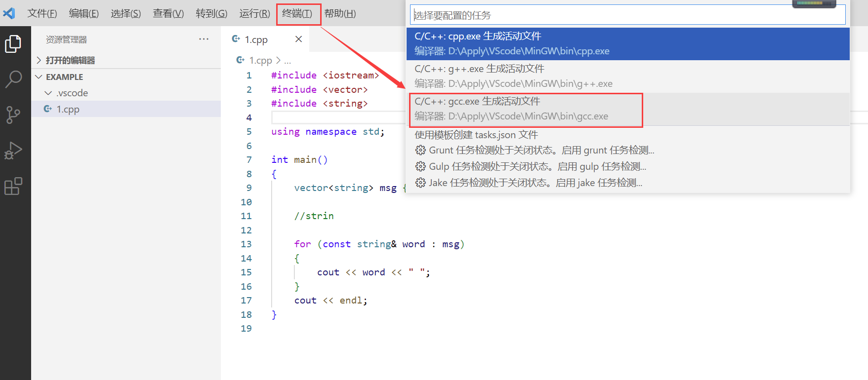Screen dimensions: 868x380
Task: Select the Grunt 任务检测 entry
Action: pyautogui.click(x=628, y=150)
